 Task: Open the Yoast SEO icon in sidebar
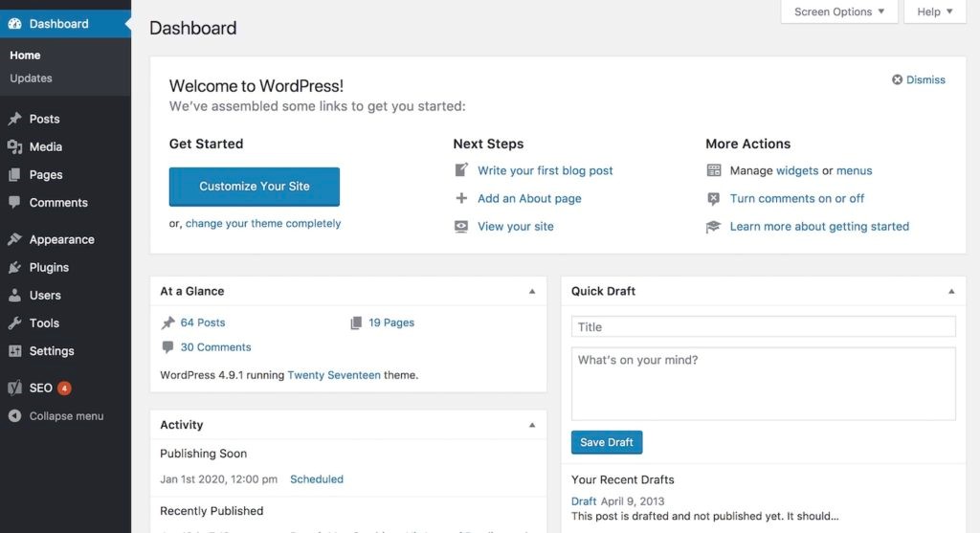click(14, 389)
